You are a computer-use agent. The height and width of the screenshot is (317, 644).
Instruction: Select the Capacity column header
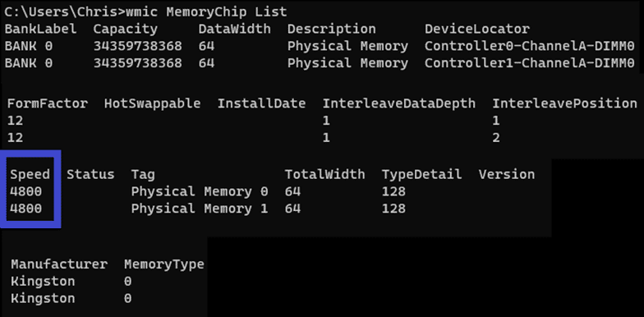125,30
